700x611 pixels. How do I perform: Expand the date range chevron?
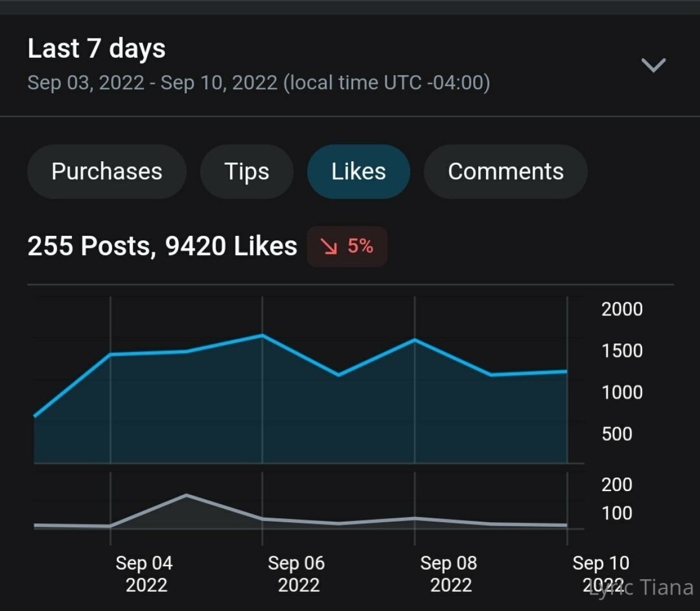[653, 64]
